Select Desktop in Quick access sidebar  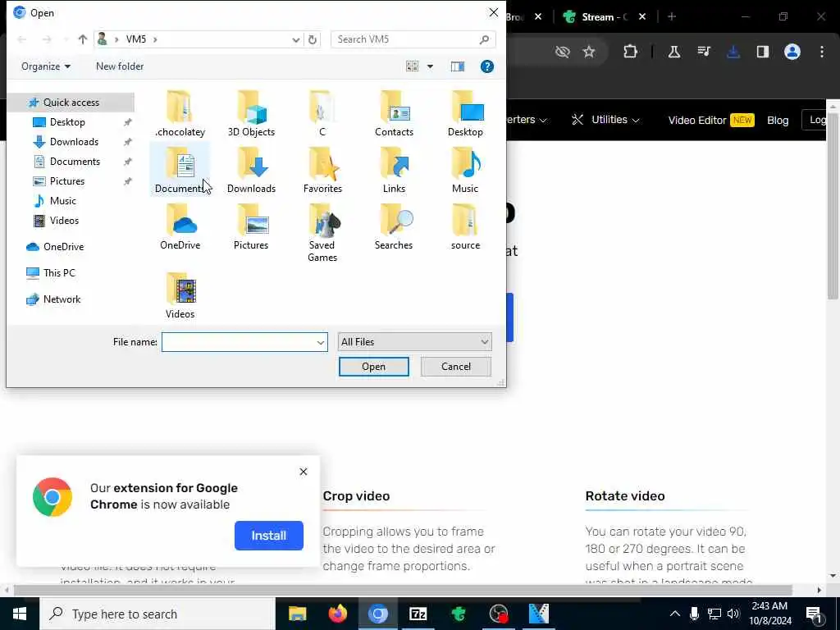pyautogui.click(x=67, y=122)
